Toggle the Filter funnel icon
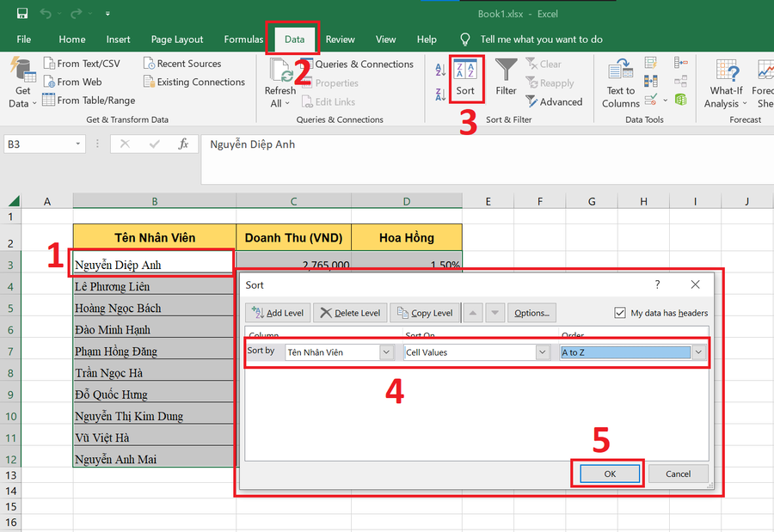Image resolution: width=774 pixels, height=532 pixels. click(506, 77)
